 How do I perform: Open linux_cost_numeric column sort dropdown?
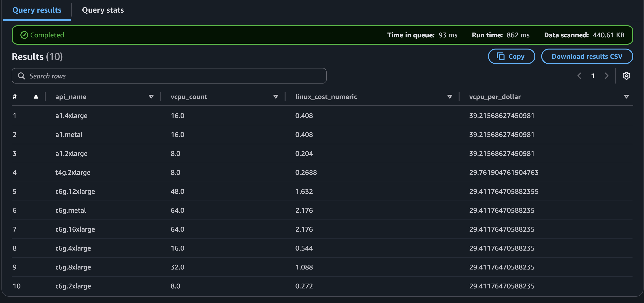[x=450, y=97]
